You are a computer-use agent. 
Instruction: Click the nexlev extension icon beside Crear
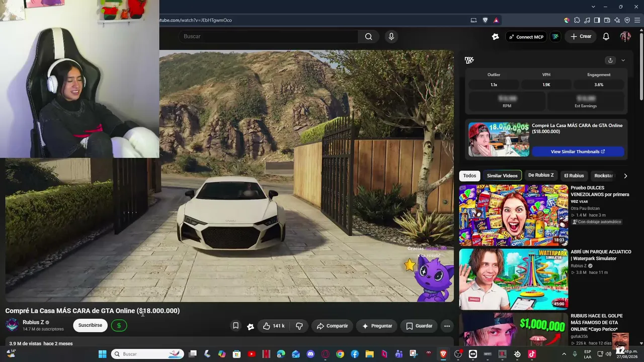[x=555, y=36]
